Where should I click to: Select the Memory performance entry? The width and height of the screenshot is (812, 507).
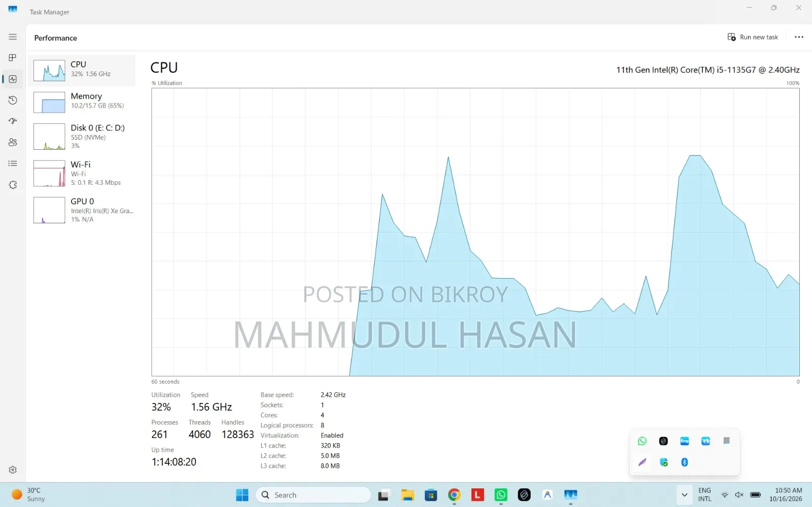tap(82, 102)
